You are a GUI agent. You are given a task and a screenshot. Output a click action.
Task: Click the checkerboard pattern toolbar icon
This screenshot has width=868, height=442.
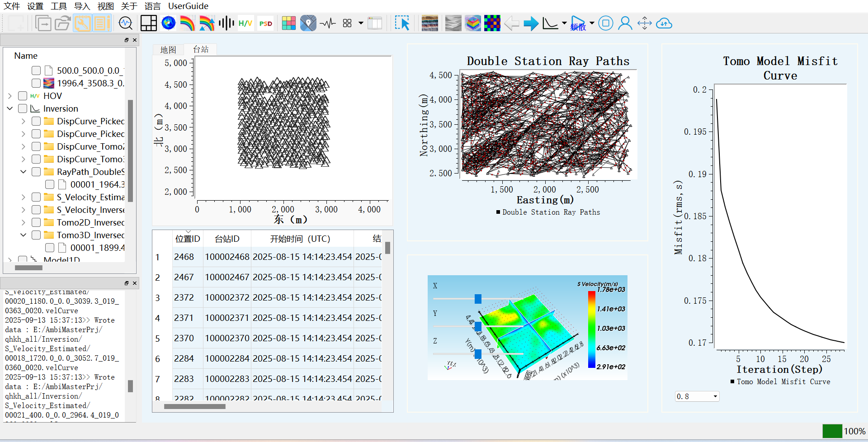pos(492,23)
